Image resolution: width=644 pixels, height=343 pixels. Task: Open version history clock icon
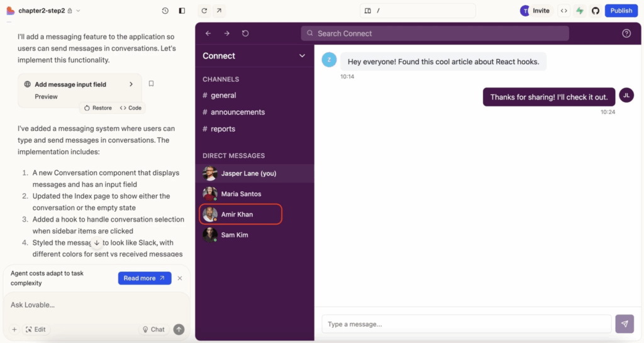pos(165,11)
